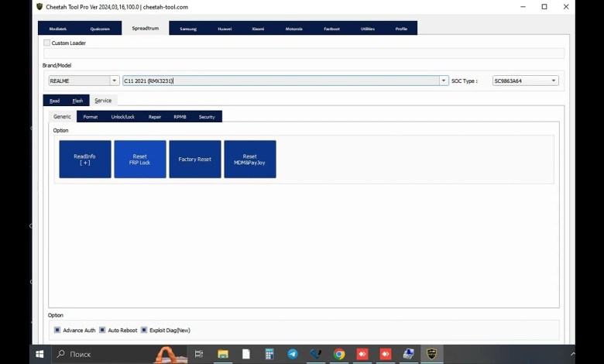Viewport: 604px width, 364px height.
Task: Click the model text field C11 2021 (RMX3231)
Action: (x=281, y=81)
